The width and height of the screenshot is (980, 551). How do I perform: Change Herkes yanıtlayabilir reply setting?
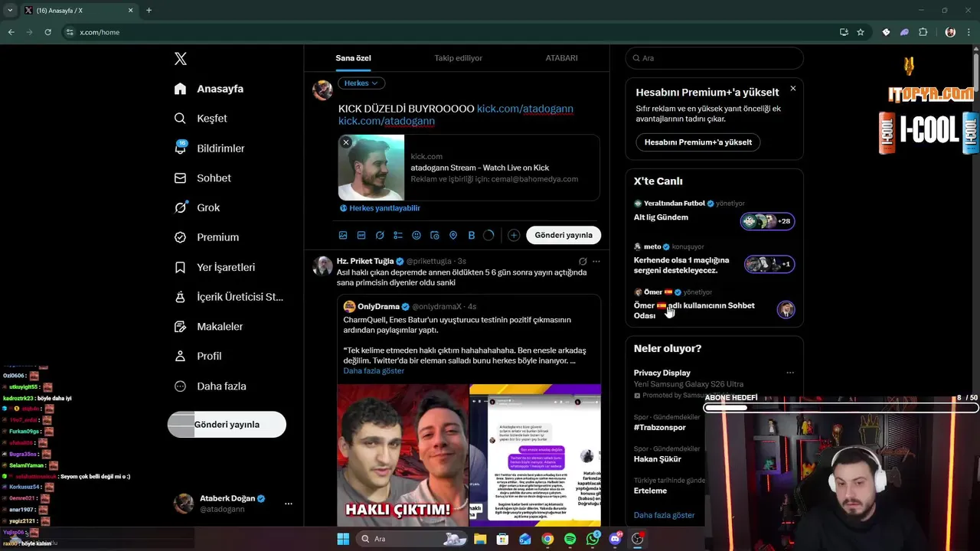[380, 208]
